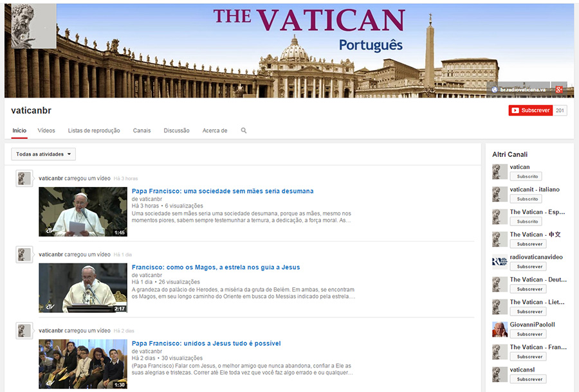Toggle Subscrito button under vaticanit - italiano
579x392 pixels.
526,199
